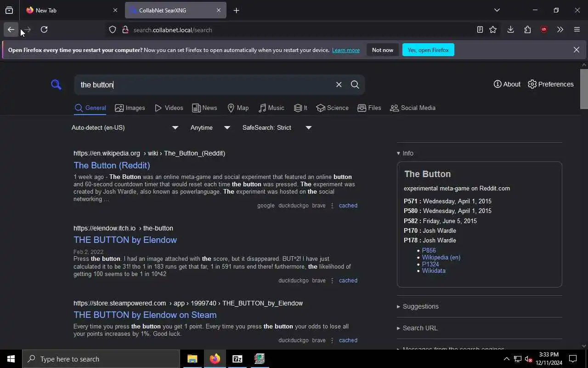Image resolution: width=588 pixels, height=368 pixels.
Task: Open Firefox tracking protection shield icon
Action: (113, 30)
